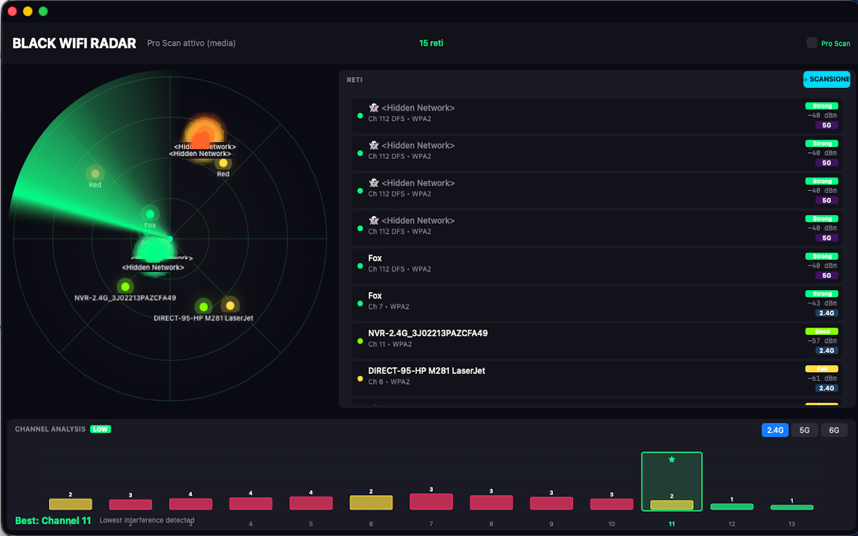
Task: Click the large green Hidden Network blob on radar
Action: tap(154, 250)
